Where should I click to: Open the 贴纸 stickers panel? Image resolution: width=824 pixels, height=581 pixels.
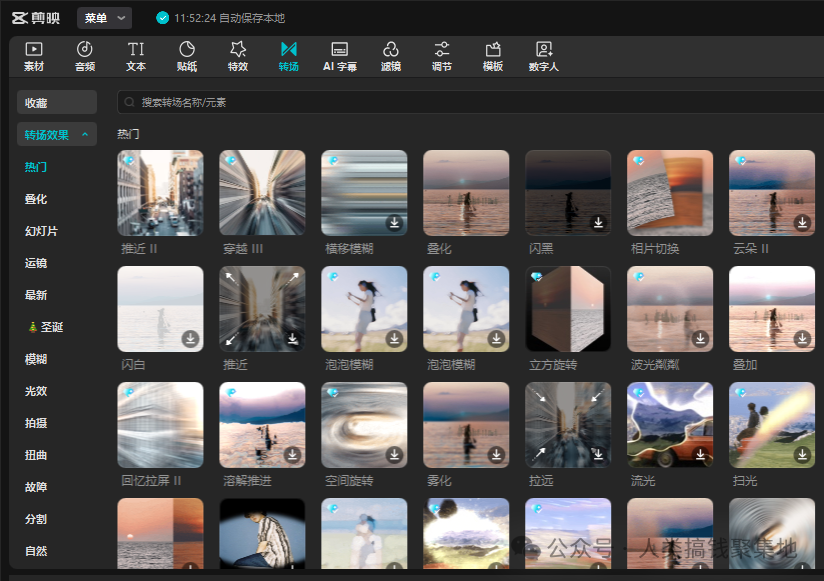(187, 56)
